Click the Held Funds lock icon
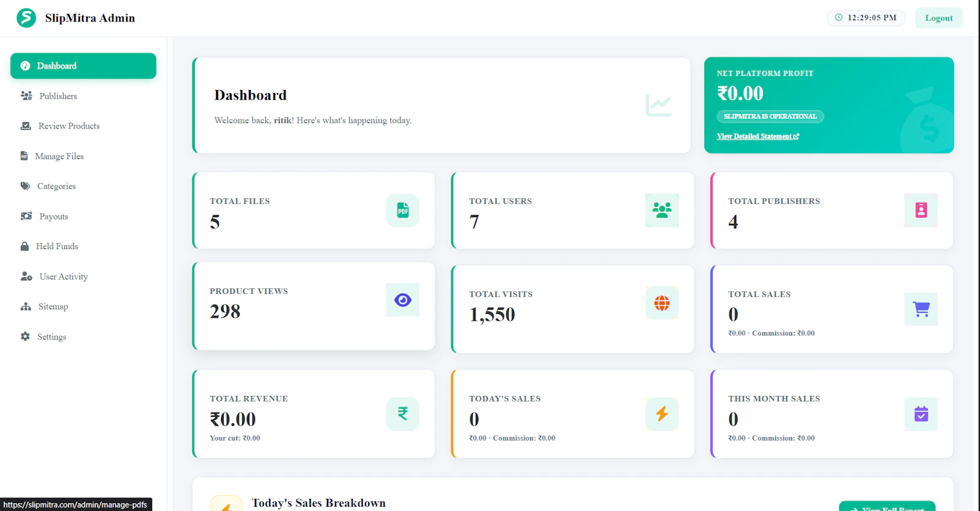This screenshot has height=511, width=980. (x=24, y=246)
